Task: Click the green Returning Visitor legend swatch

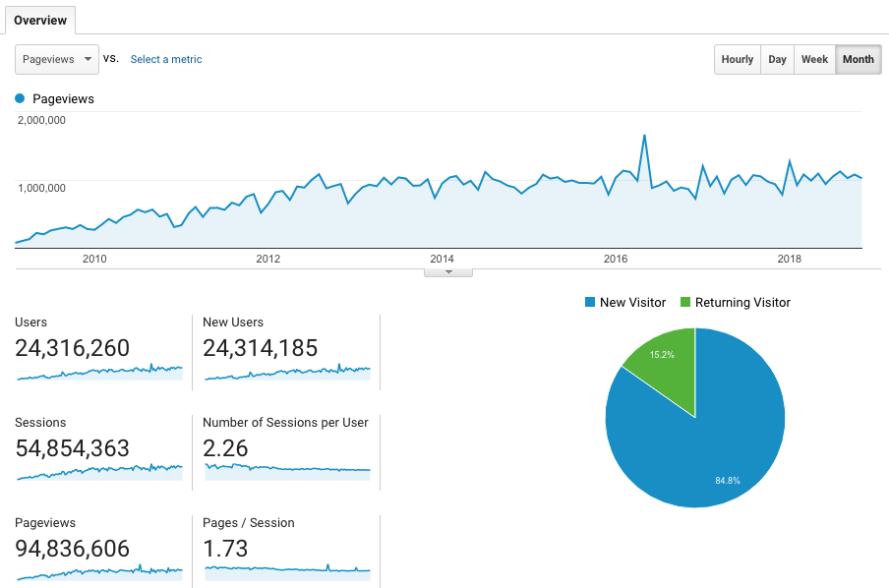Action: 685,303
